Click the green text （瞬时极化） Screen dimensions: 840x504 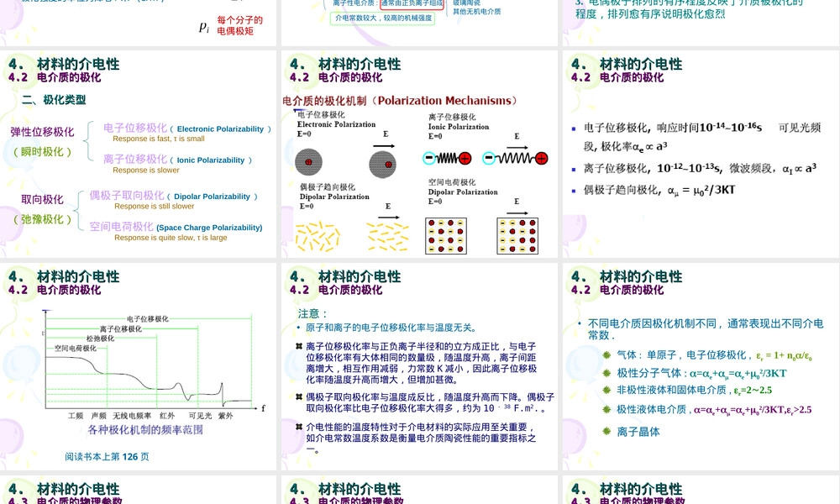[x=42, y=151]
